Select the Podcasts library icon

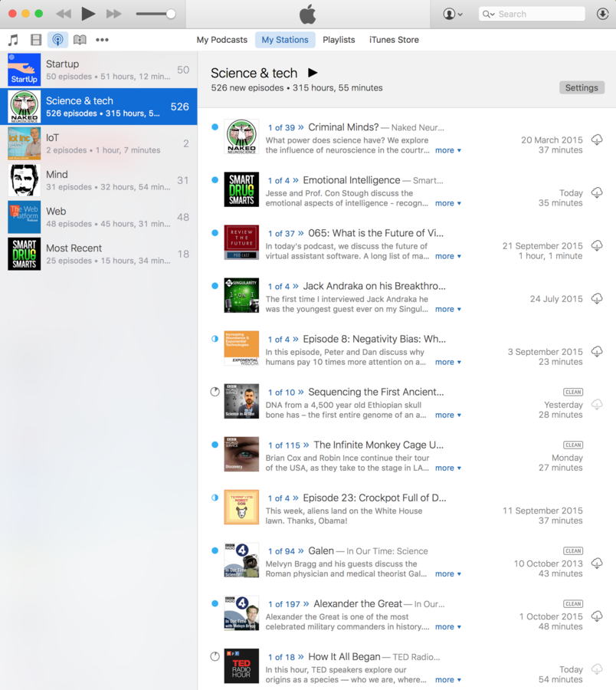[x=57, y=40]
